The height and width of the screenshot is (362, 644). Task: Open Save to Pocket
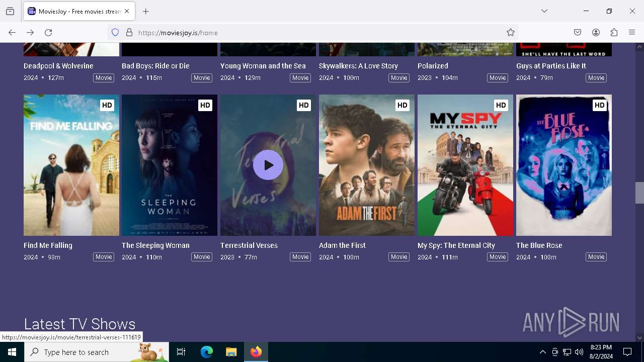(x=578, y=33)
